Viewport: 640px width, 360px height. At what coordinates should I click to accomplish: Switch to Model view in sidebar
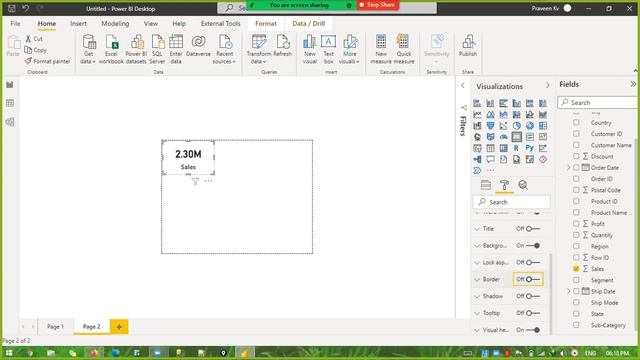click(x=10, y=122)
